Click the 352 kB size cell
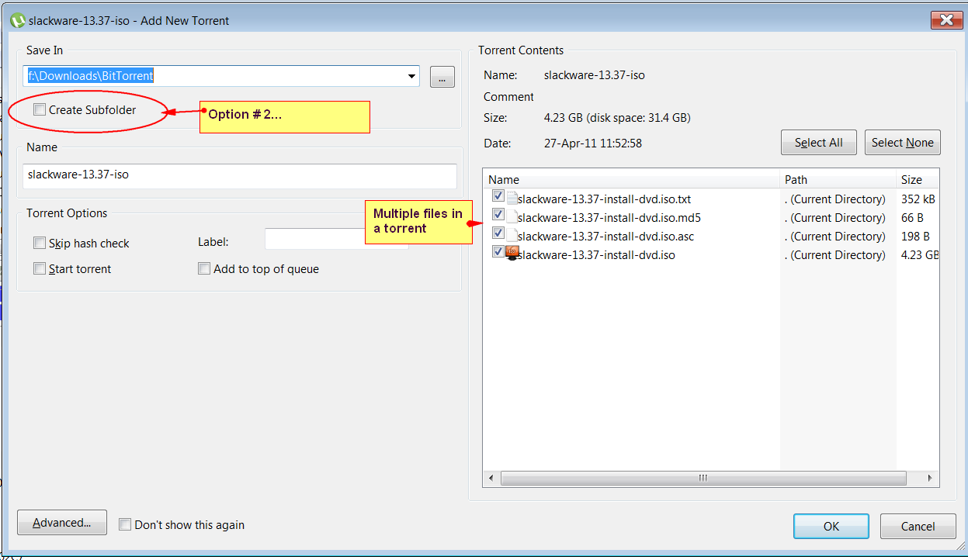Image resolution: width=968 pixels, height=560 pixels. click(918, 199)
